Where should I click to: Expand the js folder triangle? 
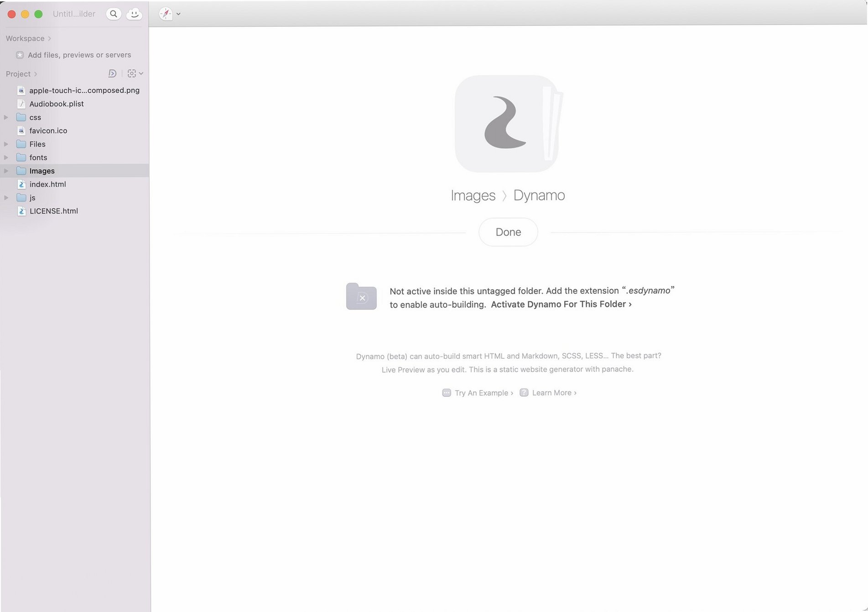click(6, 197)
